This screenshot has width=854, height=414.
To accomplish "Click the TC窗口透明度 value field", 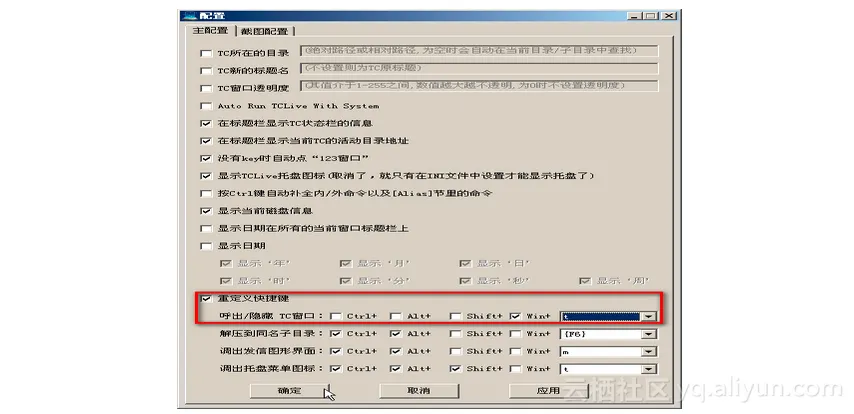I will (x=480, y=86).
